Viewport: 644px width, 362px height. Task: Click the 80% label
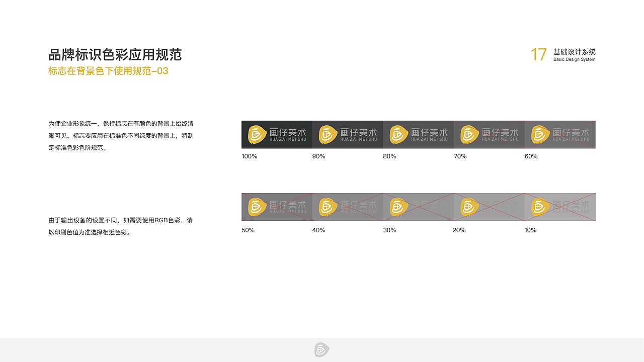pos(390,156)
